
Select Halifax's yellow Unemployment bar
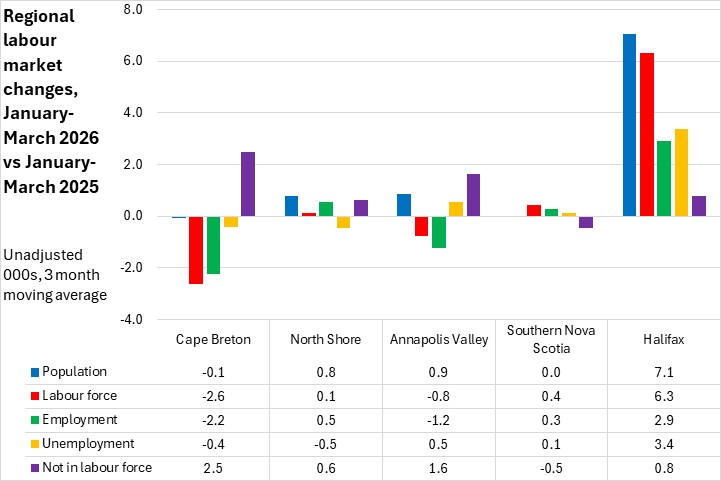[x=681, y=172]
